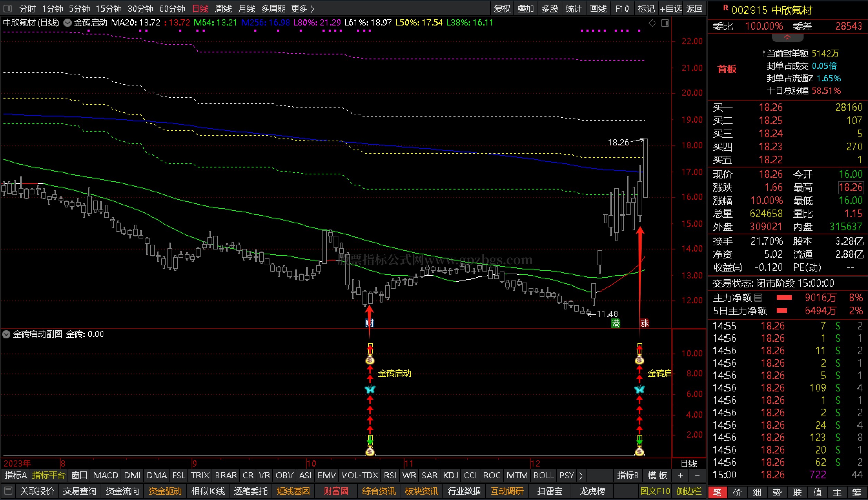868x500 pixels.
Task: Open 龙虎榜 ranking list
Action: click(x=592, y=491)
